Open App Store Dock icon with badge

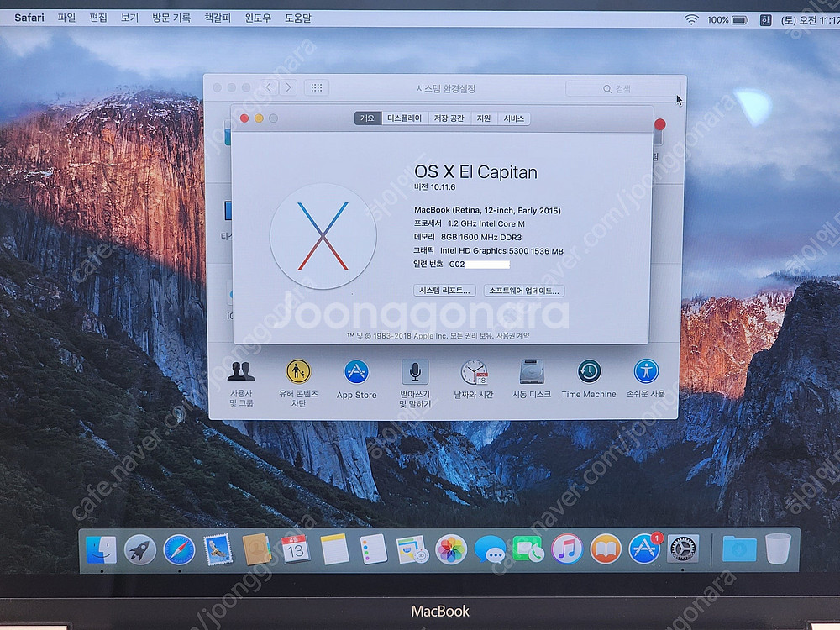[x=644, y=549]
